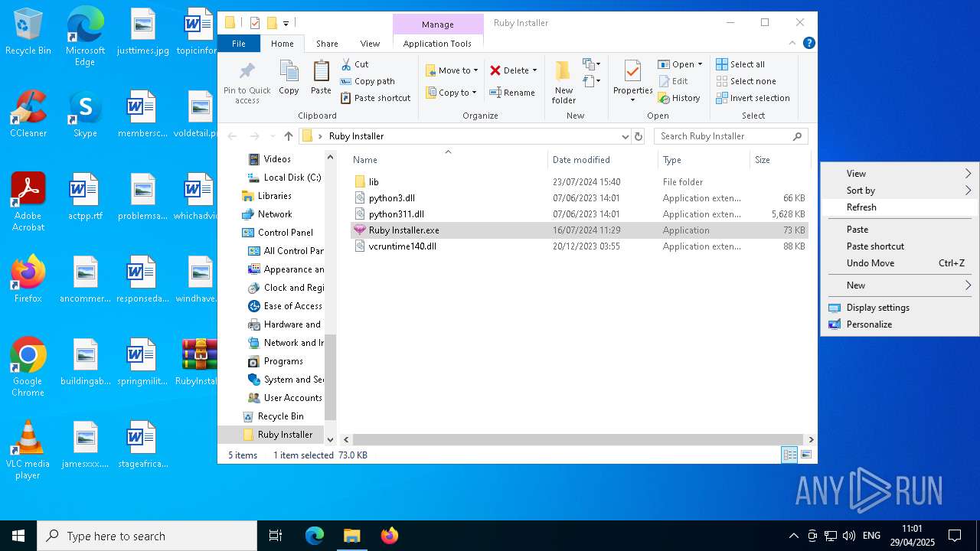The height and width of the screenshot is (551, 980).
Task: Sort by Date modified column header
Action: click(603, 160)
